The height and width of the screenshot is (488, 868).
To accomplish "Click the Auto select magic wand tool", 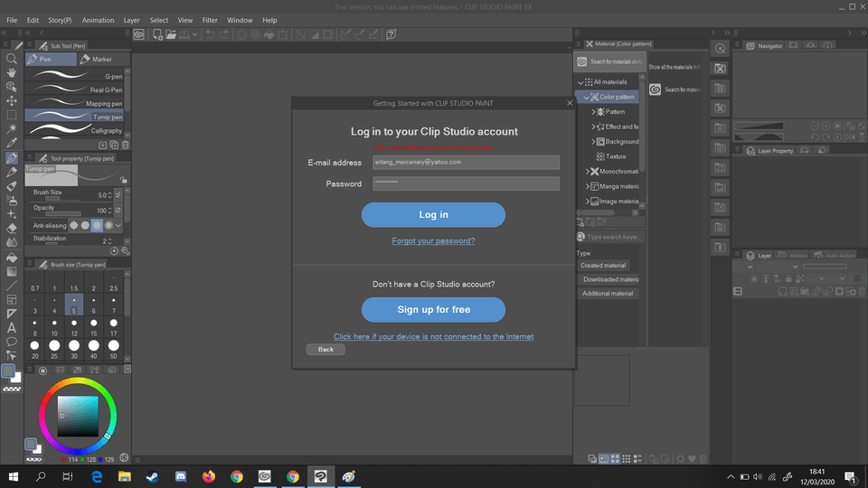I will click(12, 129).
